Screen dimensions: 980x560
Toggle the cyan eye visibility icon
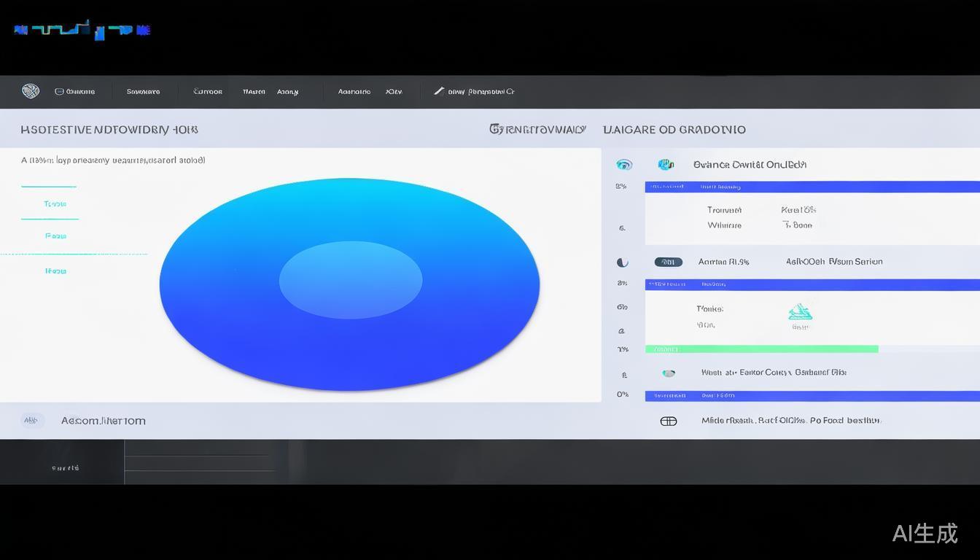(624, 165)
